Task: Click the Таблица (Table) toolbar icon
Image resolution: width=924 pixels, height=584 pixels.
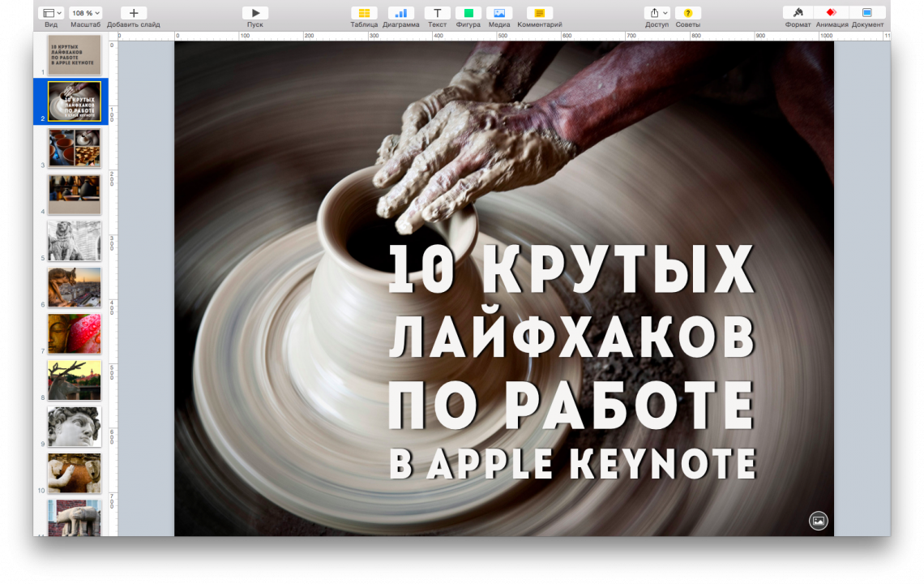Action: (364, 13)
